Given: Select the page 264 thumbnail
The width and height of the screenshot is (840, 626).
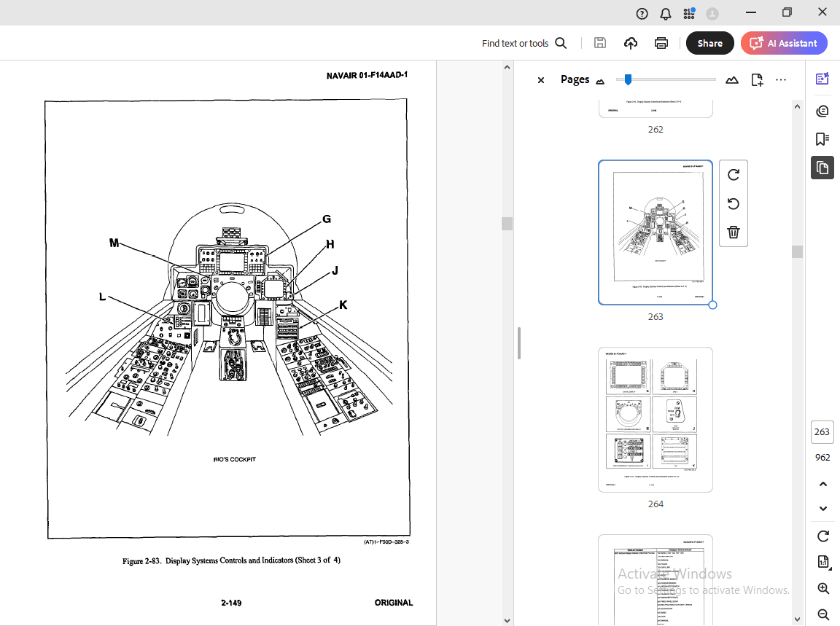Looking at the screenshot, I should 655,419.
